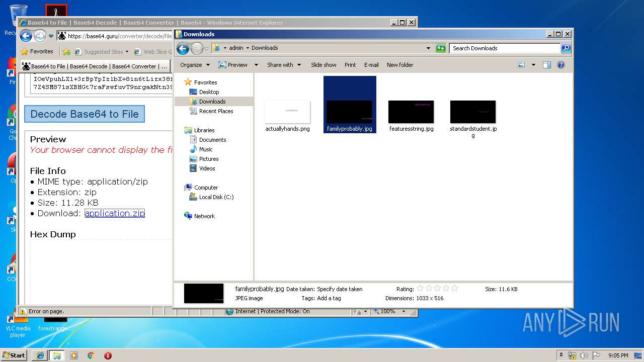The image size is (644, 362).
Task: Open VLC media player desktop icon
Action: click(x=18, y=325)
